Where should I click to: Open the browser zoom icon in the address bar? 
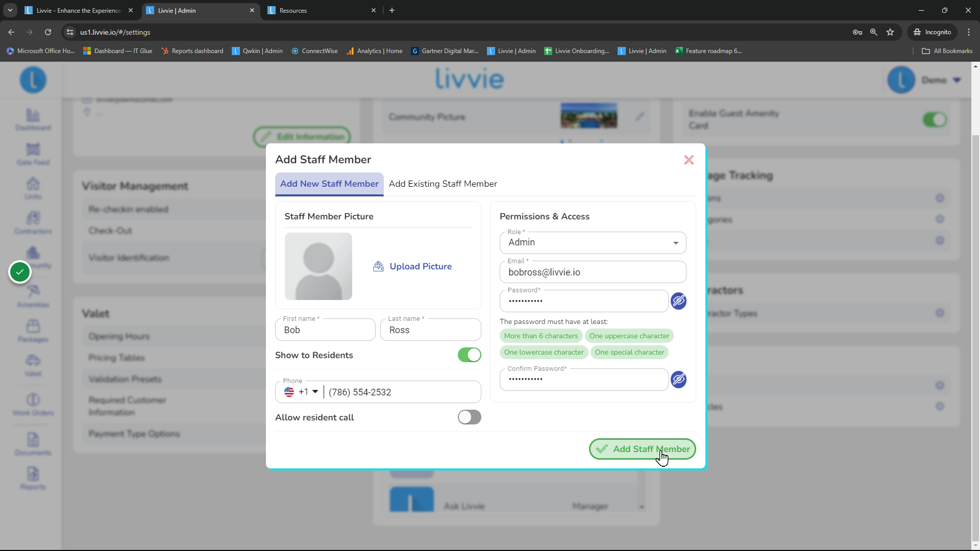[874, 32]
